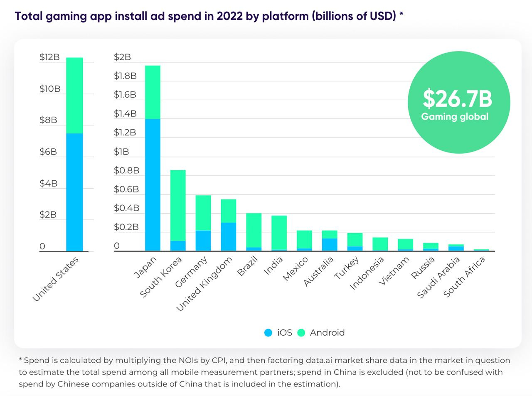The image size is (532, 396).
Task: Click Turkey's green Android segment
Action: pyautogui.click(x=355, y=240)
